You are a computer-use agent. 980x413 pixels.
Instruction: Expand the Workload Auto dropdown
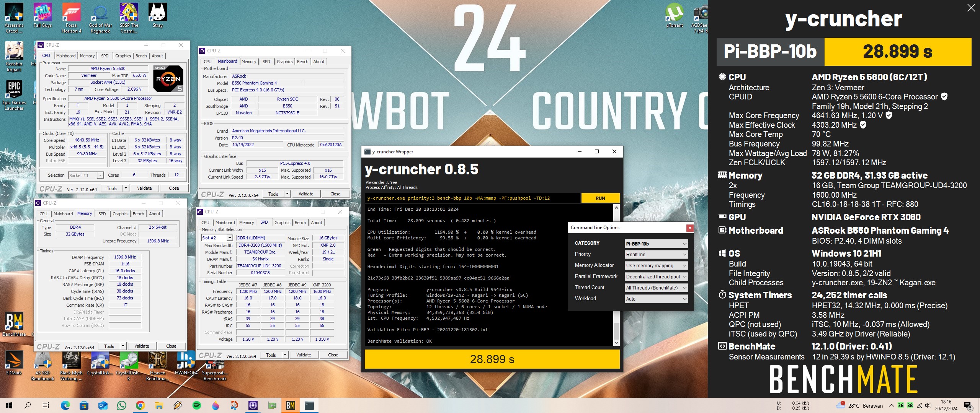(x=656, y=299)
